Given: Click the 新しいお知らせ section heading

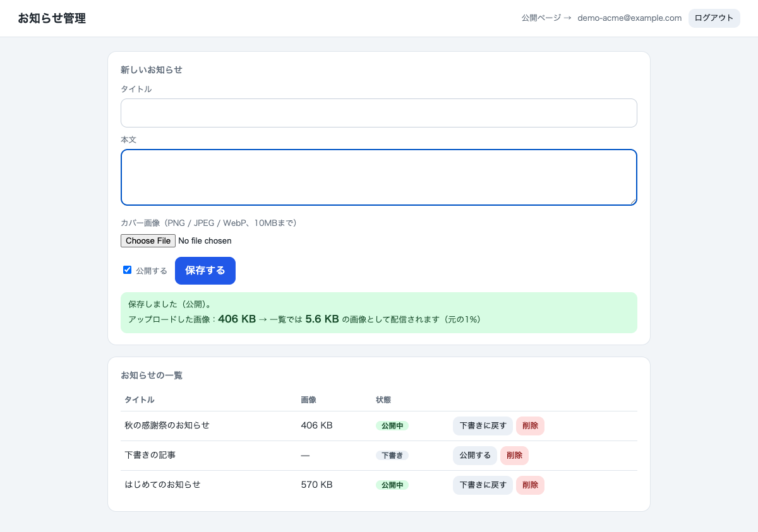Looking at the screenshot, I should tap(152, 70).
